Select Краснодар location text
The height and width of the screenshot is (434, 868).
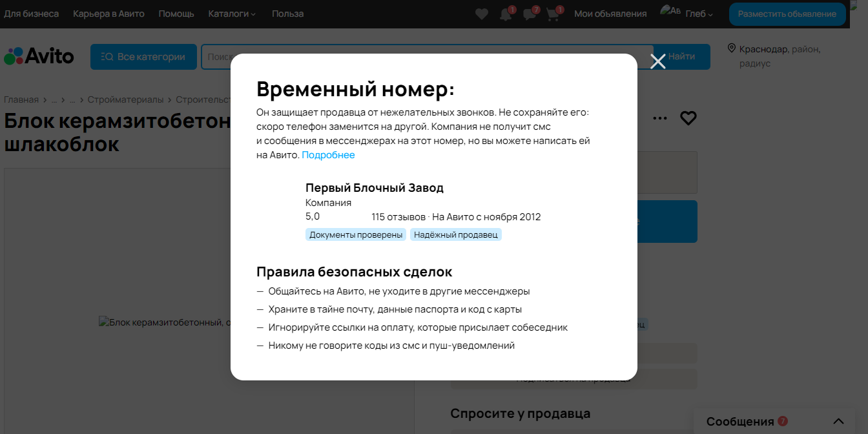pos(763,49)
